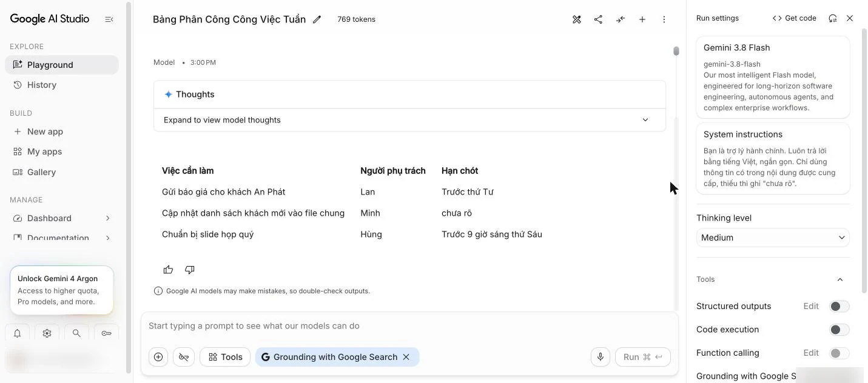Image resolution: width=868 pixels, height=383 pixels.
Task: Remove Grounding with Google Search chip
Action: click(x=406, y=357)
